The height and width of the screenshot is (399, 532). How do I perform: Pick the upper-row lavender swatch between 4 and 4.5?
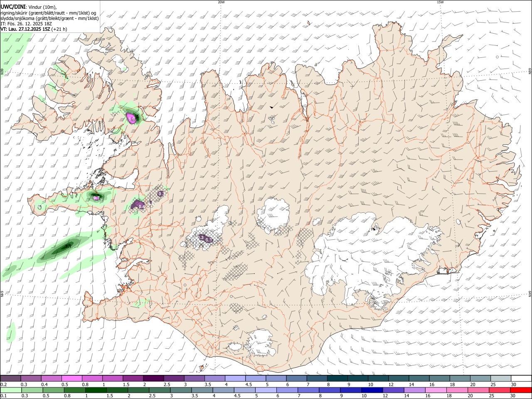pos(235,378)
